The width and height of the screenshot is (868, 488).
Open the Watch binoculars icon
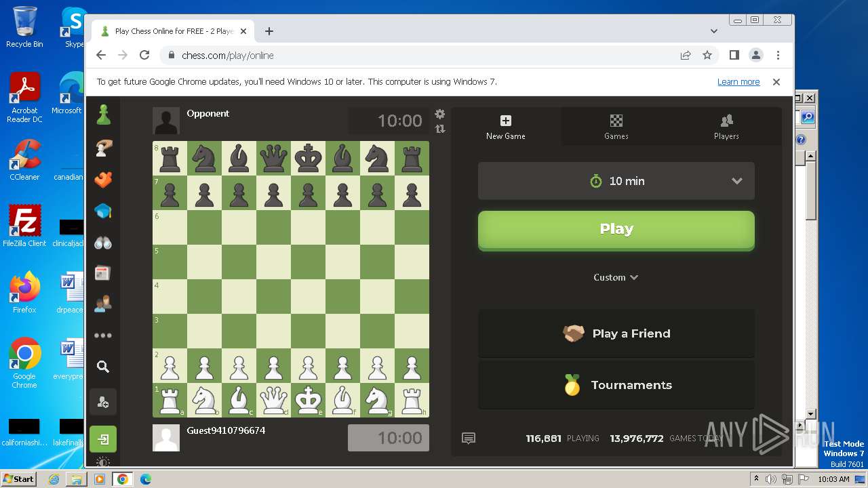(103, 243)
